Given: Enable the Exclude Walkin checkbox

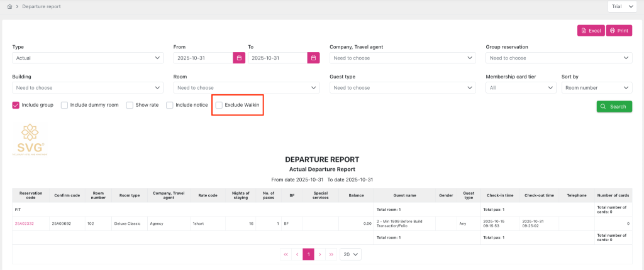Looking at the screenshot, I should (219, 105).
